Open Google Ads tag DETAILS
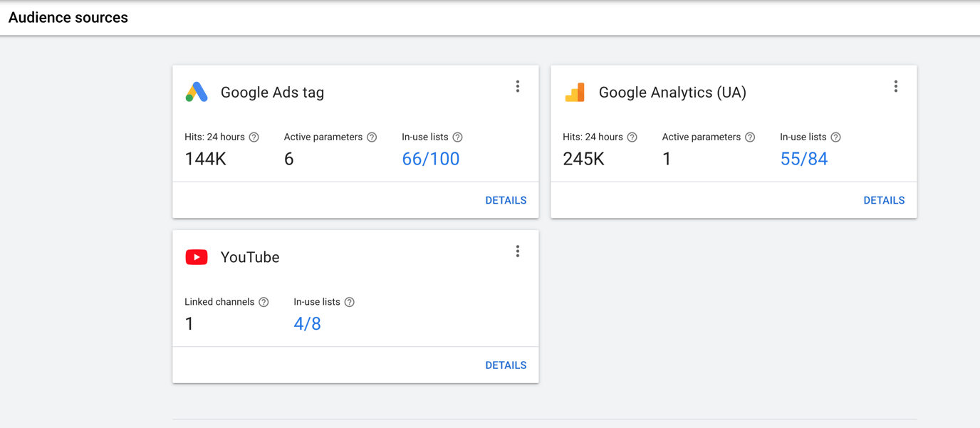 pyautogui.click(x=506, y=200)
